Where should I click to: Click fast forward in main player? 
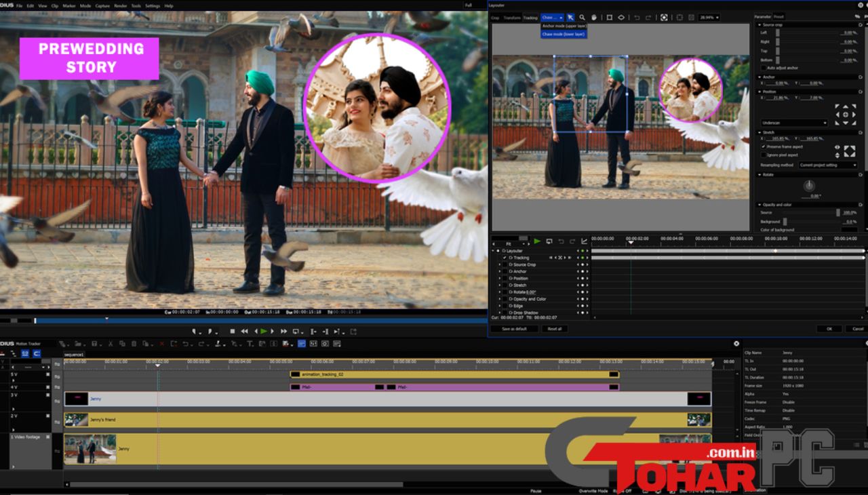click(283, 332)
